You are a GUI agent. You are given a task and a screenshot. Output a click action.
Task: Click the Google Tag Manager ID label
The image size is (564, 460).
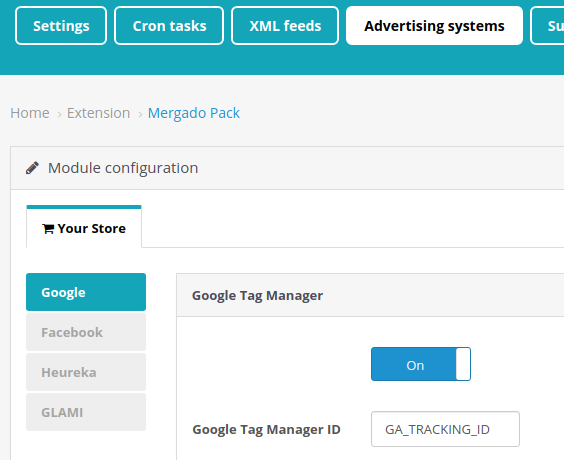click(x=267, y=429)
